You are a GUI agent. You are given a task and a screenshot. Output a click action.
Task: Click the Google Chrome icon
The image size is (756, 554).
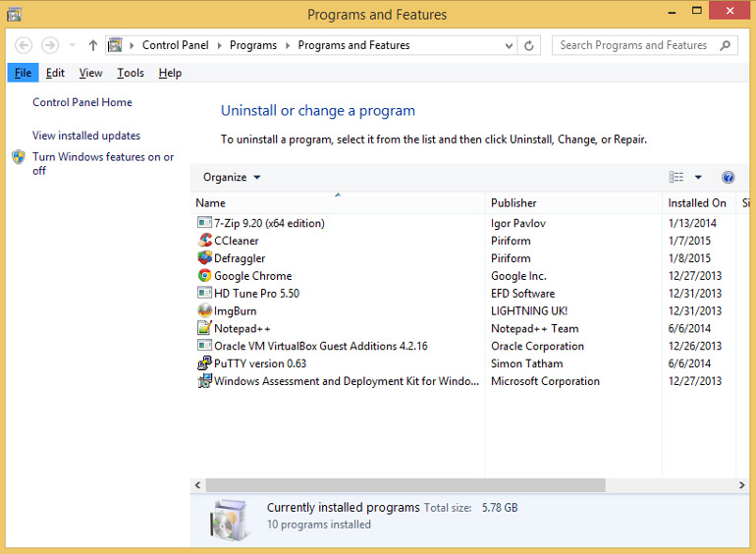(x=204, y=275)
